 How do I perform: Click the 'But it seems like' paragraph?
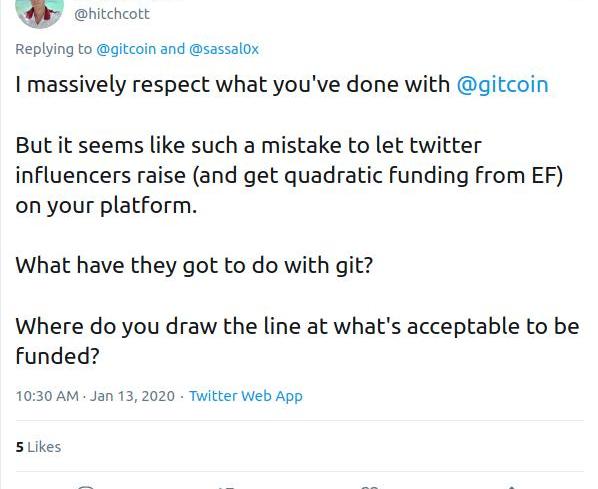pyautogui.click(x=289, y=175)
